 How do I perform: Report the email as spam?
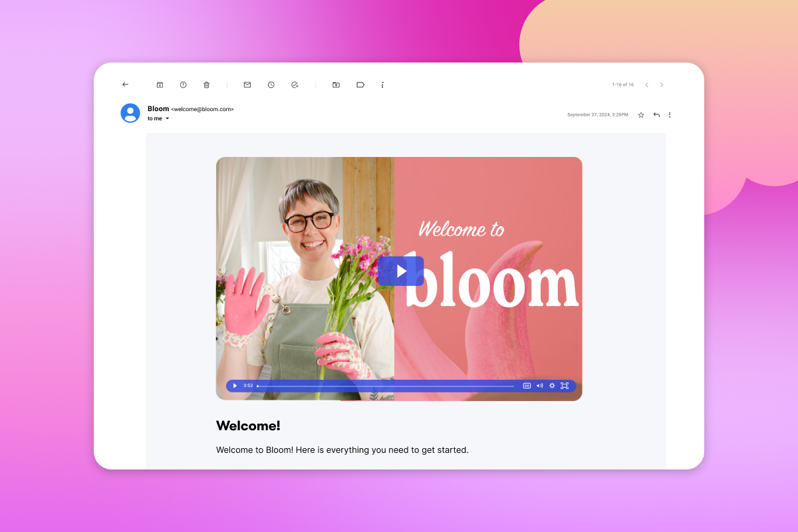183,84
